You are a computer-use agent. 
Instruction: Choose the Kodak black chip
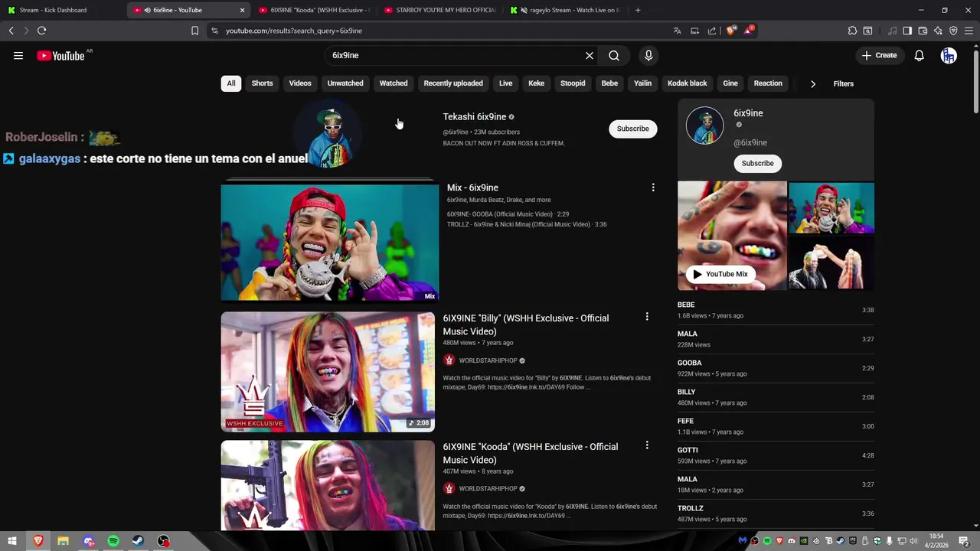688,83
